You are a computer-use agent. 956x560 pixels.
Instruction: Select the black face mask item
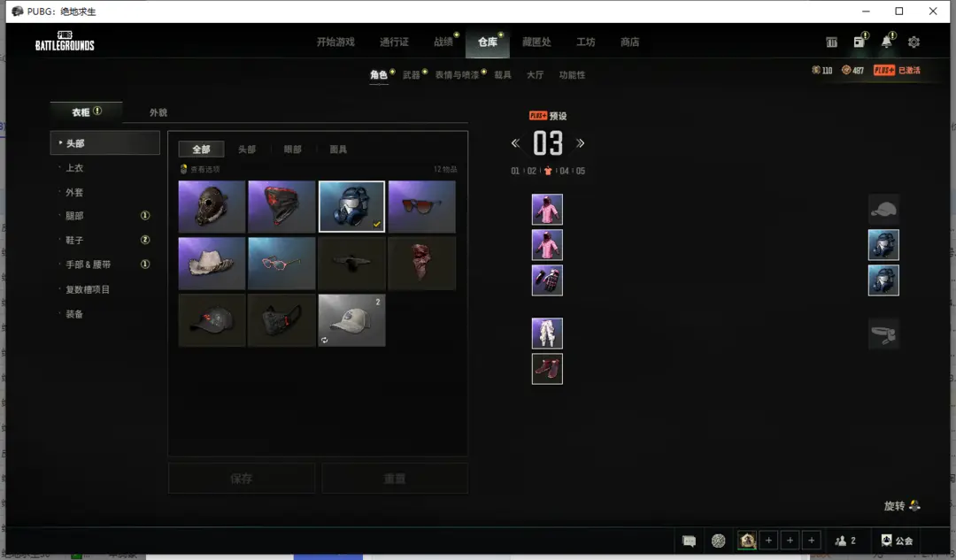pyautogui.click(x=281, y=320)
